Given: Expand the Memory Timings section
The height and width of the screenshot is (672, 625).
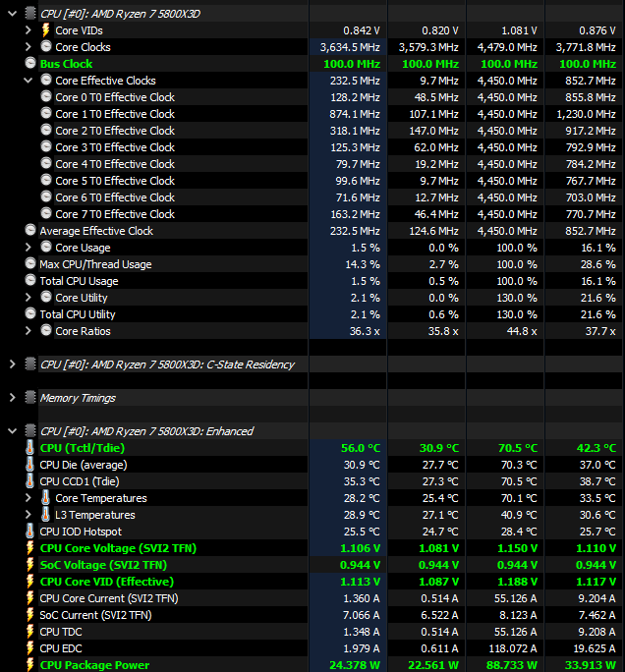Looking at the screenshot, I should point(13,398).
